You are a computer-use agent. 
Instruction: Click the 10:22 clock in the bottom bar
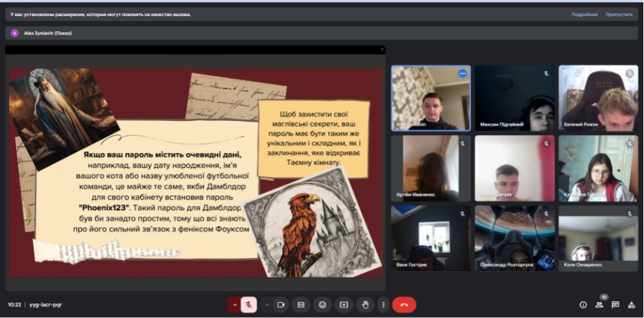tap(15, 305)
